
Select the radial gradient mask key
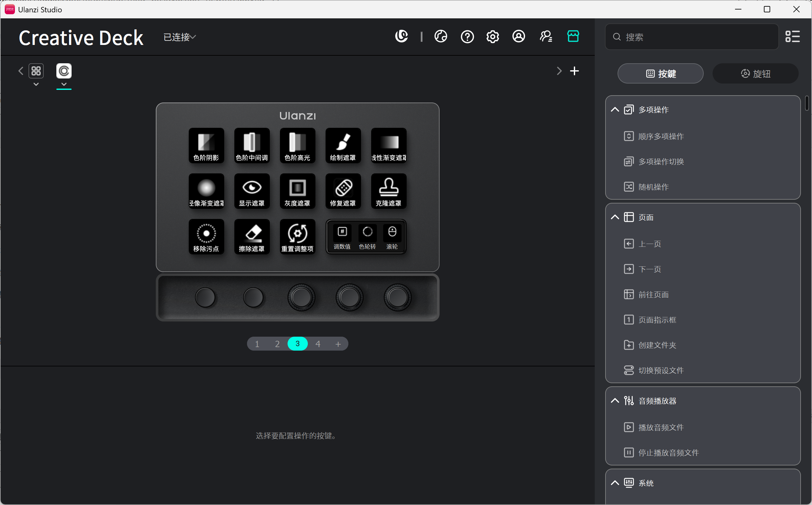point(206,191)
